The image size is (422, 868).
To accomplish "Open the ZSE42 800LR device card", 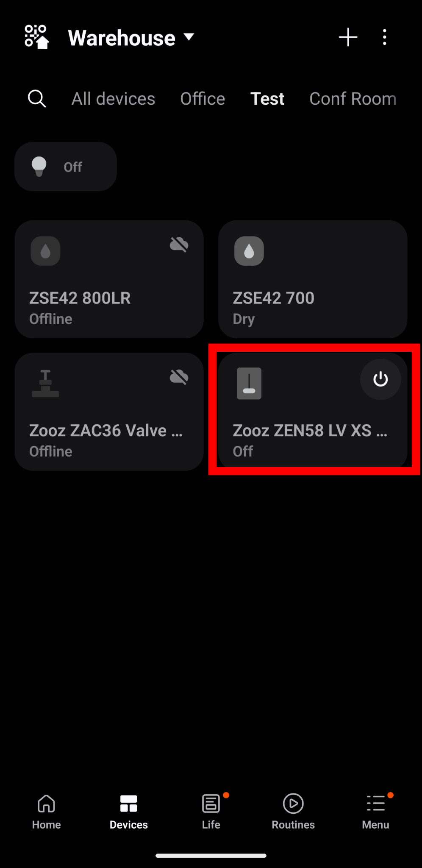I will [109, 279].
